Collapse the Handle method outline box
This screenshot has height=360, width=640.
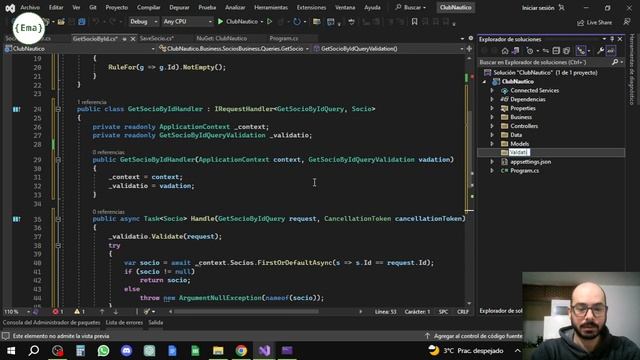click(58, 219)
